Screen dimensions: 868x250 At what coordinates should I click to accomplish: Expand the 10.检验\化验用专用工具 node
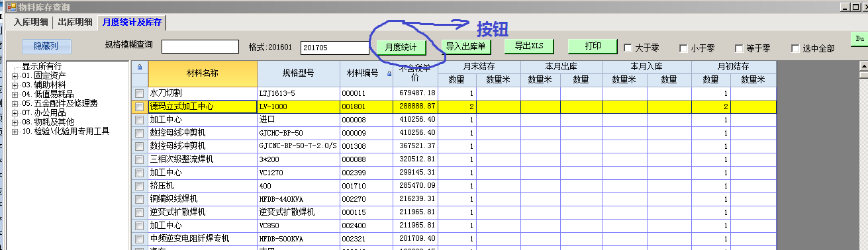15,132
